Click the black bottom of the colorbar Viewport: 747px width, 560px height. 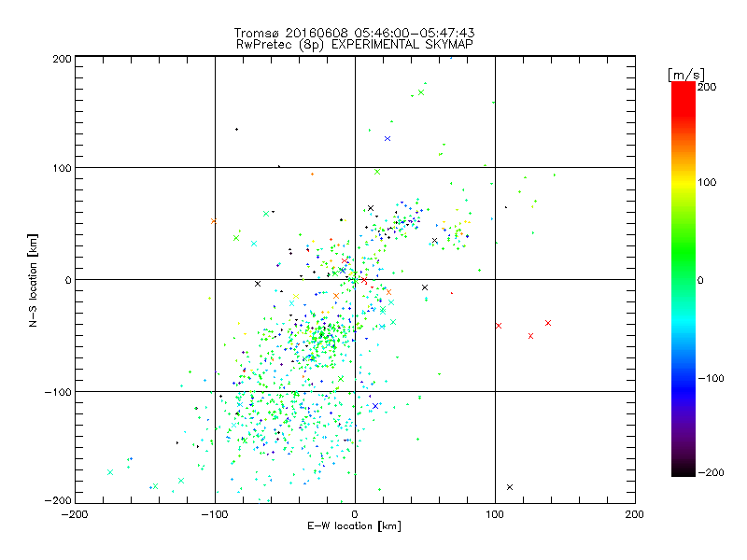(684, 470)
